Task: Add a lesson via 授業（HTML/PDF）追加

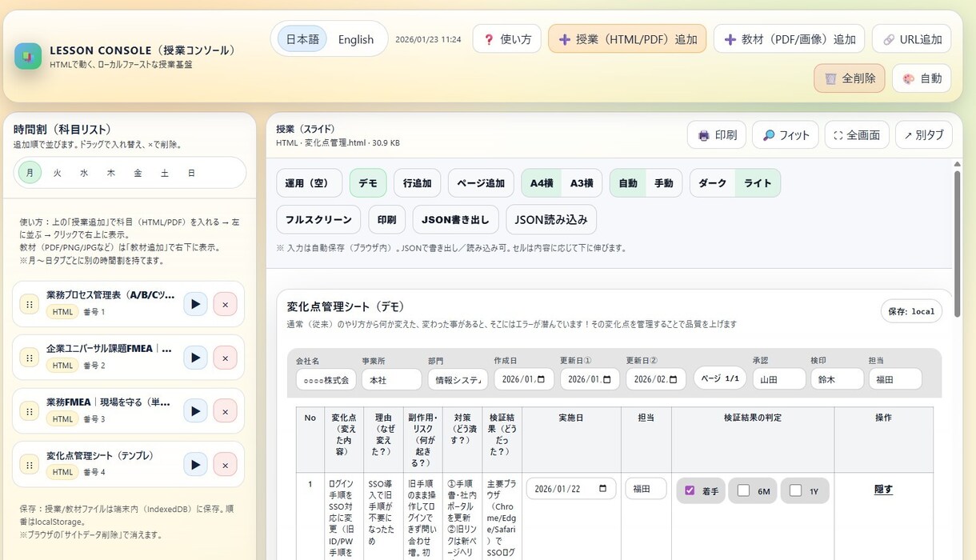Action: tap(627, 38)
